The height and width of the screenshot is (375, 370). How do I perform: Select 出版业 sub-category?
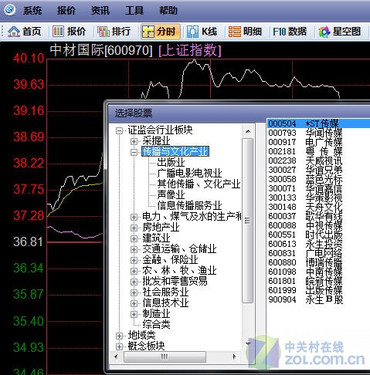tap(171, 162)
